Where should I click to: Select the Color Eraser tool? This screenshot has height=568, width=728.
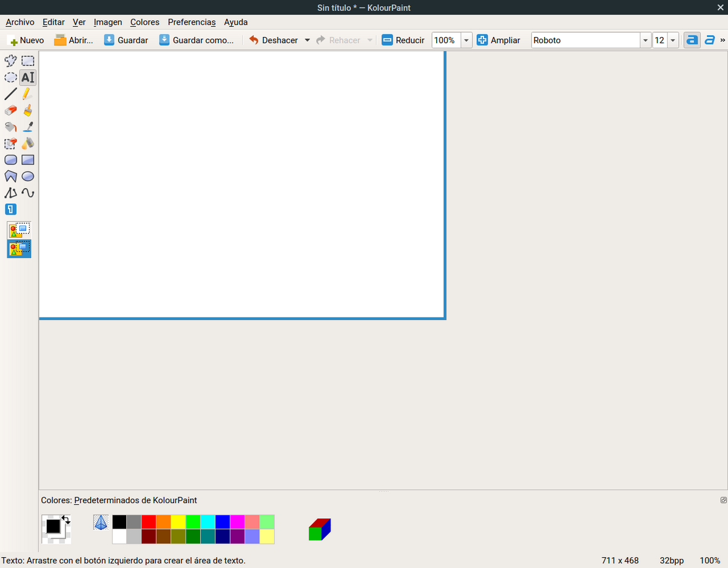click(11, 144)
